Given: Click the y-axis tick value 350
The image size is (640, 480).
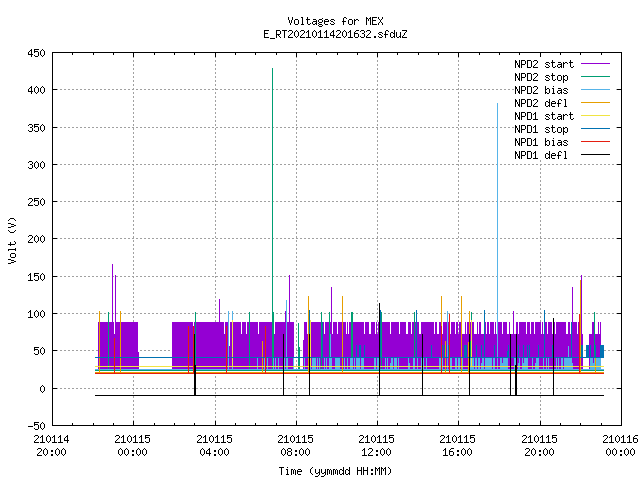Looking at the screenshot, I should pos(36,128).
